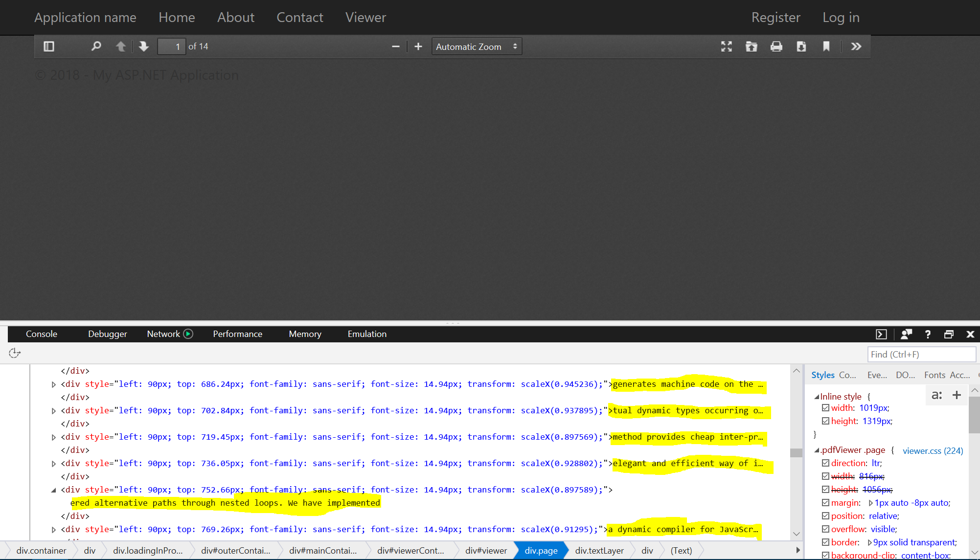Open the Automatic Zoom dropdown
This screenshot has height=560, width=980.
[x=476, y=46]
